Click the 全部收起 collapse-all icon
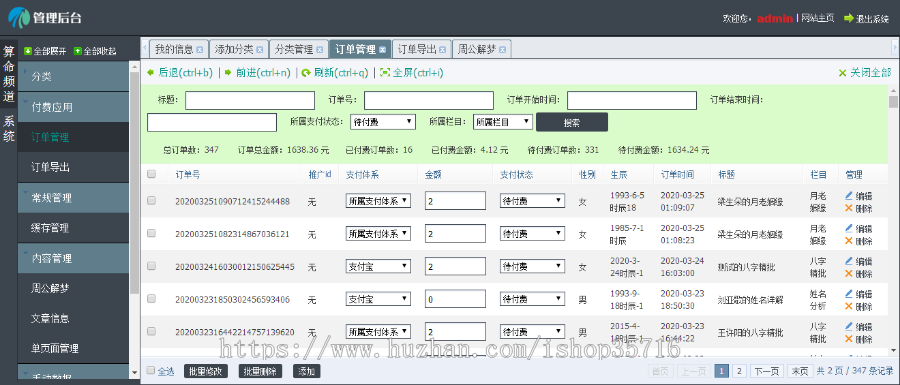The width and height of the screenshot is (900, 385). coord(77,51)
